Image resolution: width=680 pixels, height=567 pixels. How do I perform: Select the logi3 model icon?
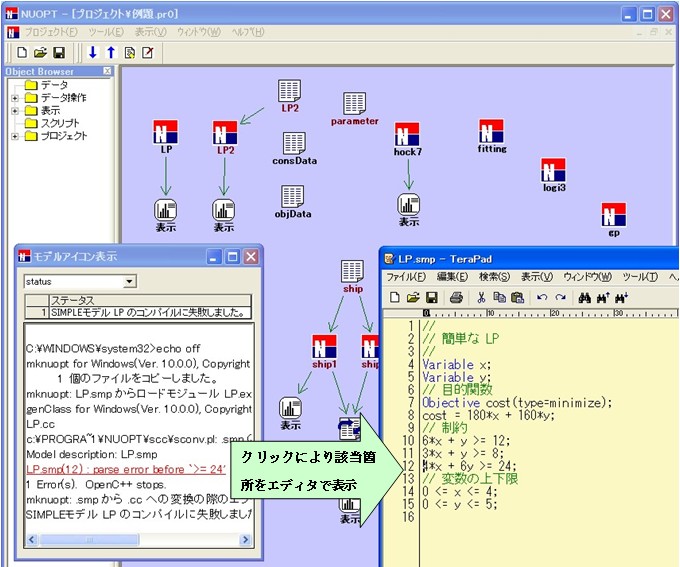553,170
